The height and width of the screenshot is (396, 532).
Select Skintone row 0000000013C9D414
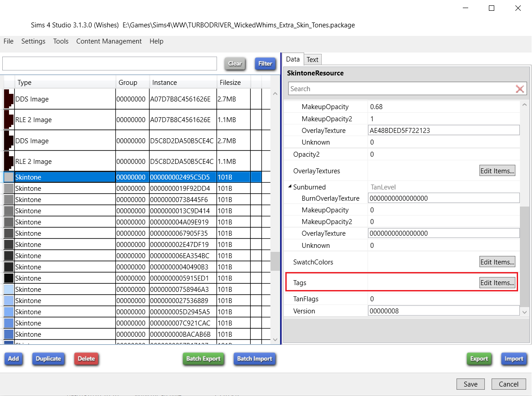click(x=133, y=211)
